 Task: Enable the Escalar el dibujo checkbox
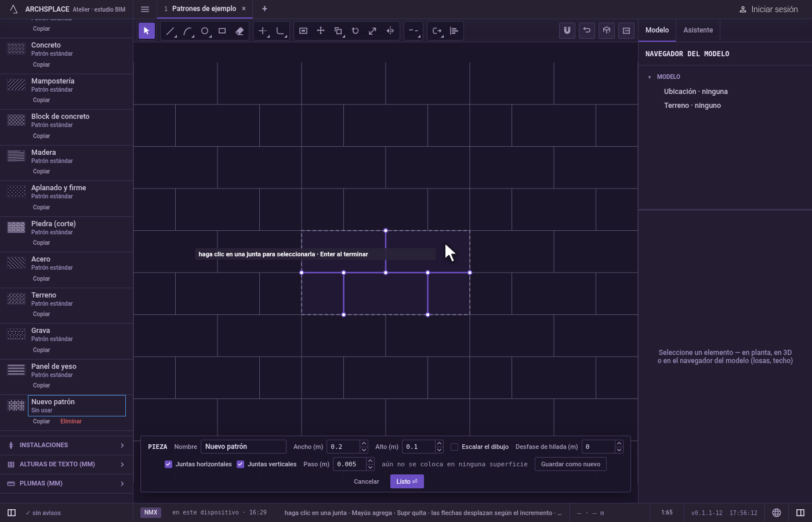[454, 447]
